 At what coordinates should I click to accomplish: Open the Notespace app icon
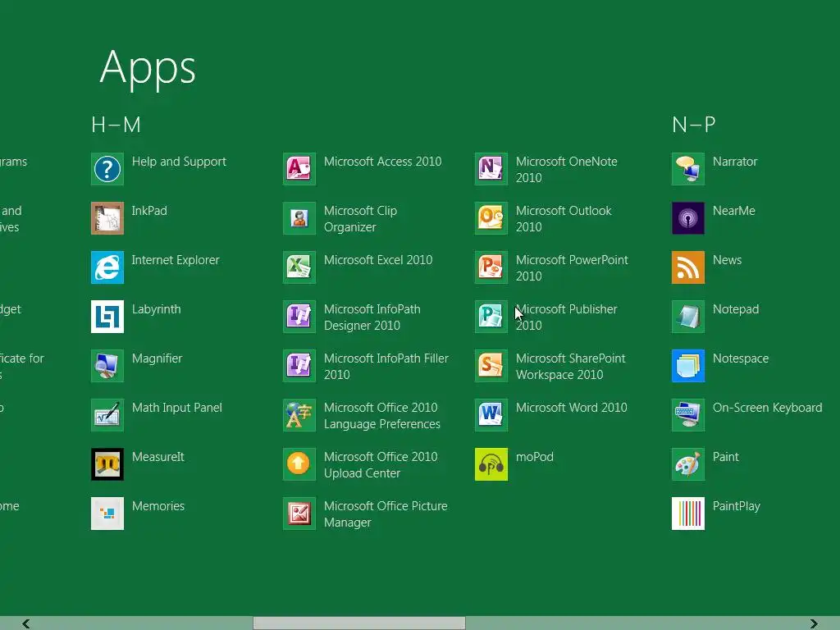pos(688,366)
